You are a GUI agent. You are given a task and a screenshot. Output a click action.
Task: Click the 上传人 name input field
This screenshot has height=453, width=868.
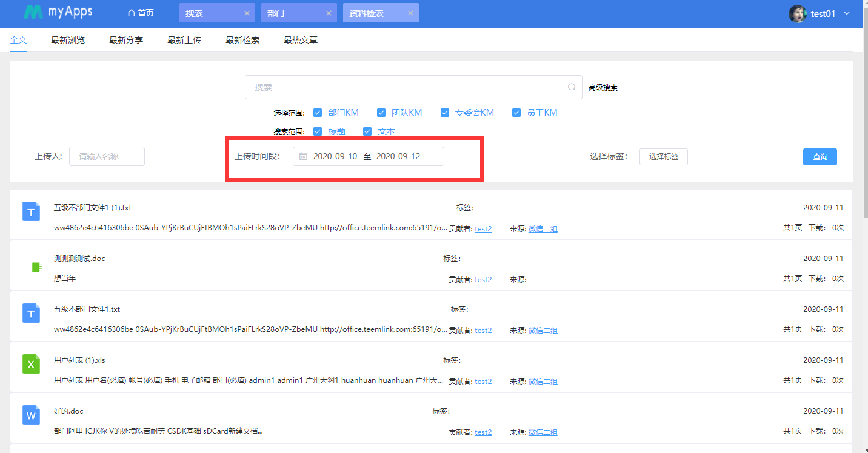(107, 156)
